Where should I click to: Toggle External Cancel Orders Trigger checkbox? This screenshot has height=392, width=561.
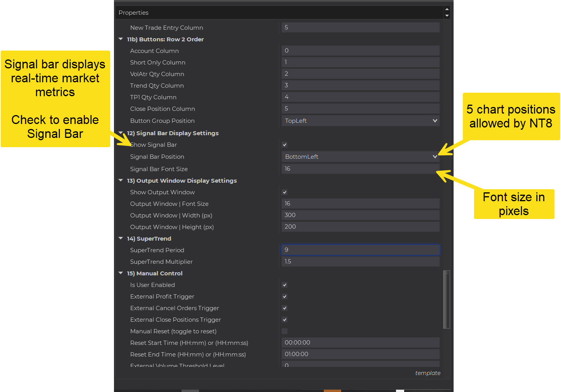285,308
